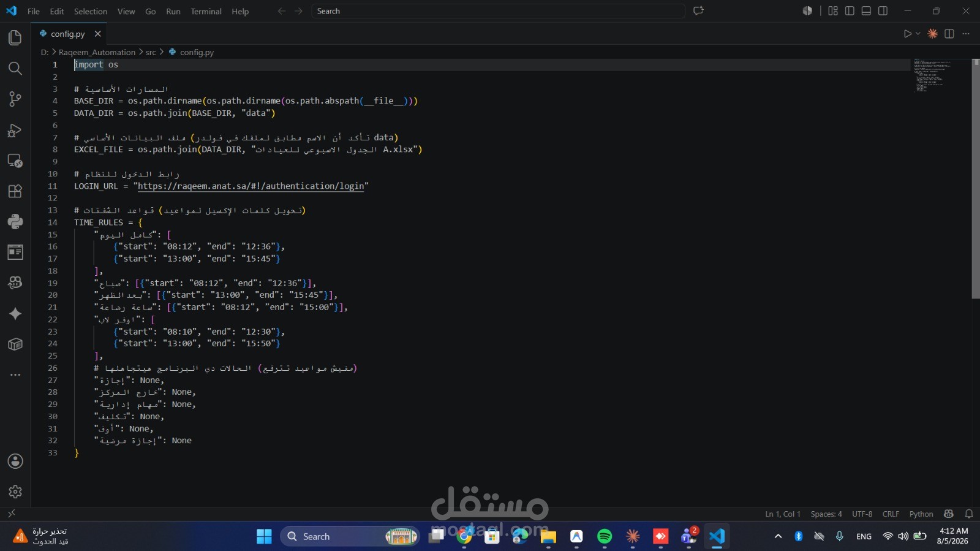Open the Accounts menu icon
The image size is (980, 551).
[x=15, y=462]
